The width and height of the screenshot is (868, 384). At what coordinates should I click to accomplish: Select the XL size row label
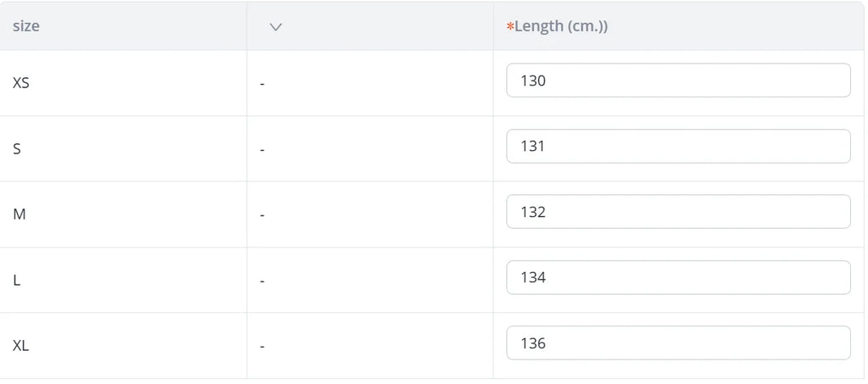[21, 346]
